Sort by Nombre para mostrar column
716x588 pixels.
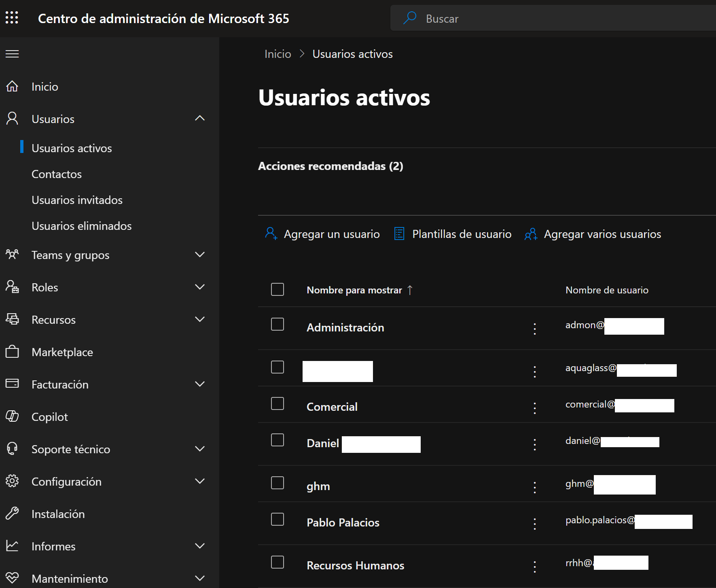pos(354,290)
